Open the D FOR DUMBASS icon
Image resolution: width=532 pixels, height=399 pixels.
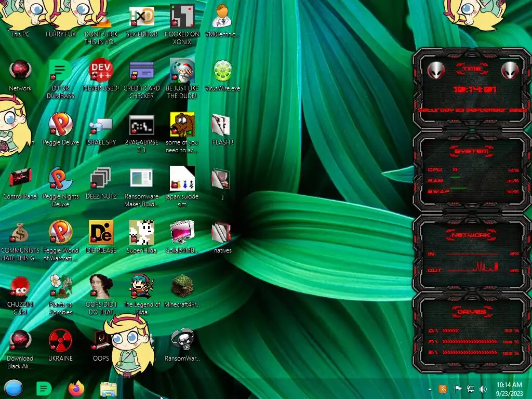(60, 70)
